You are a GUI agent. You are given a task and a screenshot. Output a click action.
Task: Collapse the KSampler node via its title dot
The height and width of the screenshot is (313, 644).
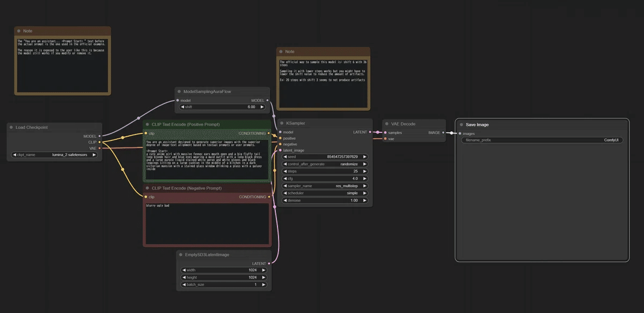(281, 123)
